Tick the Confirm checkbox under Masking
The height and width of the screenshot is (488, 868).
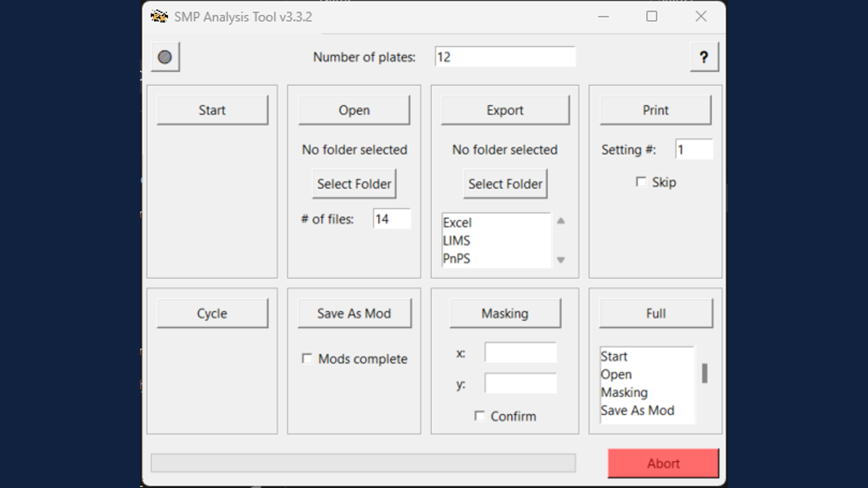tap(480, 416)
